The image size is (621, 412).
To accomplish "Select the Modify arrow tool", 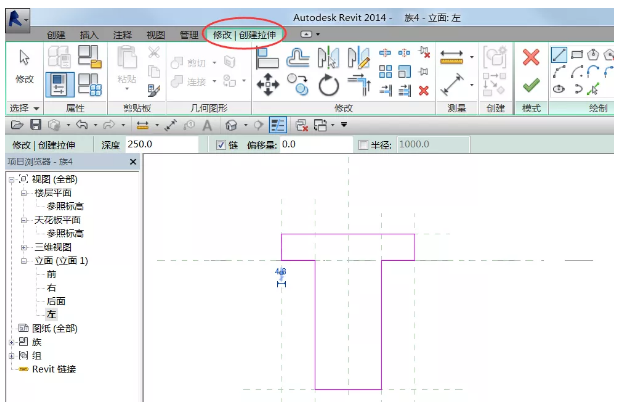I will click(24, 58).
